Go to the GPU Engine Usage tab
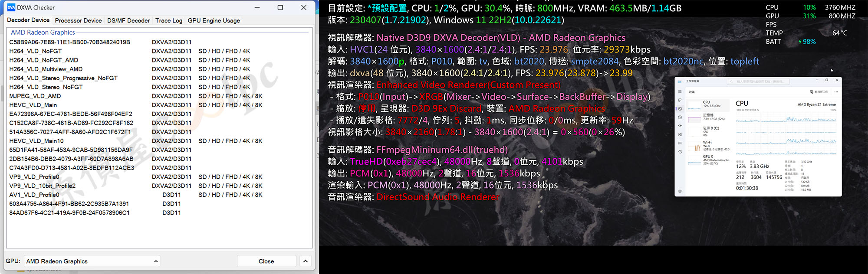The height and width of the screenshot is (274, 868). pyautogui.click(x=214, y=20)
